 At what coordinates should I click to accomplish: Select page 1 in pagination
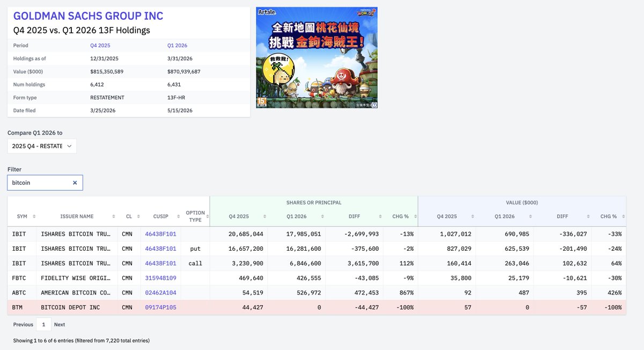click(43, 324)
